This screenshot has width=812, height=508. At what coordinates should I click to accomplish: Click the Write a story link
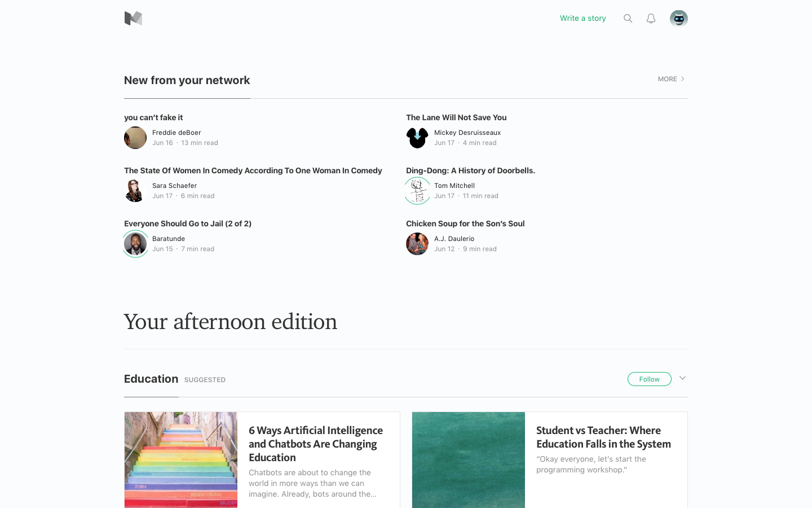coord(582,19)
